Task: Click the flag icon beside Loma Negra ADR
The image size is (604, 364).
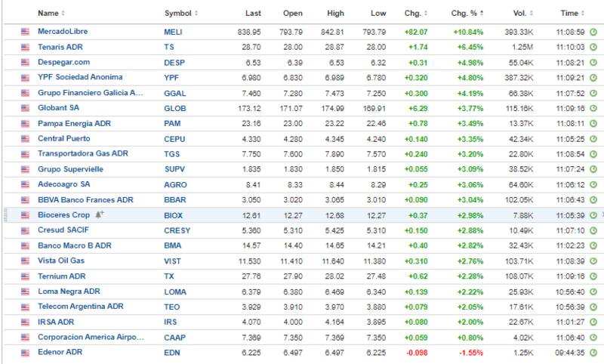Action: pyautogui.click(x=25, y=292)
